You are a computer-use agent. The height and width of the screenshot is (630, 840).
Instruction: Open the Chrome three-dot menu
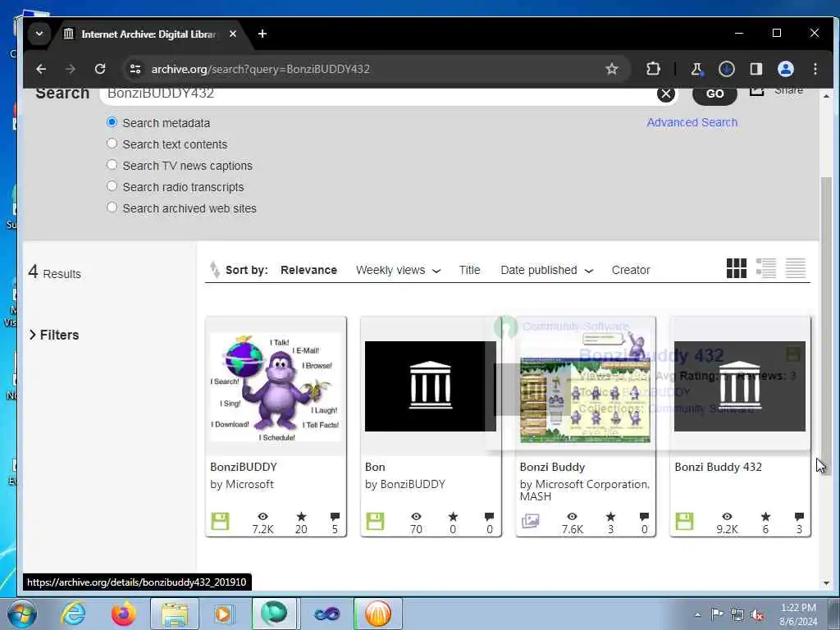click(815, 69)
